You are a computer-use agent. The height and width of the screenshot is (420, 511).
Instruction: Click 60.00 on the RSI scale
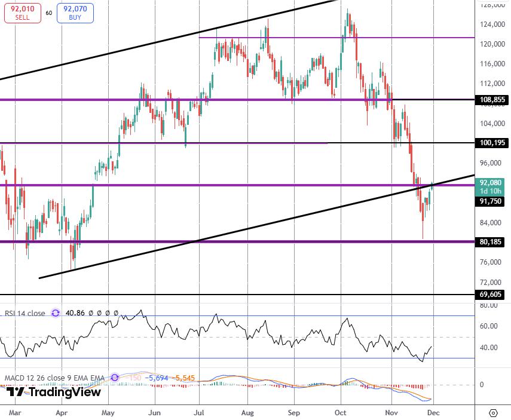489,326
